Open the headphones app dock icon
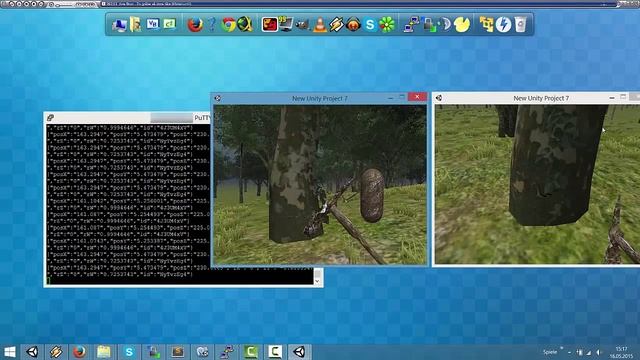 coord(353,24)
